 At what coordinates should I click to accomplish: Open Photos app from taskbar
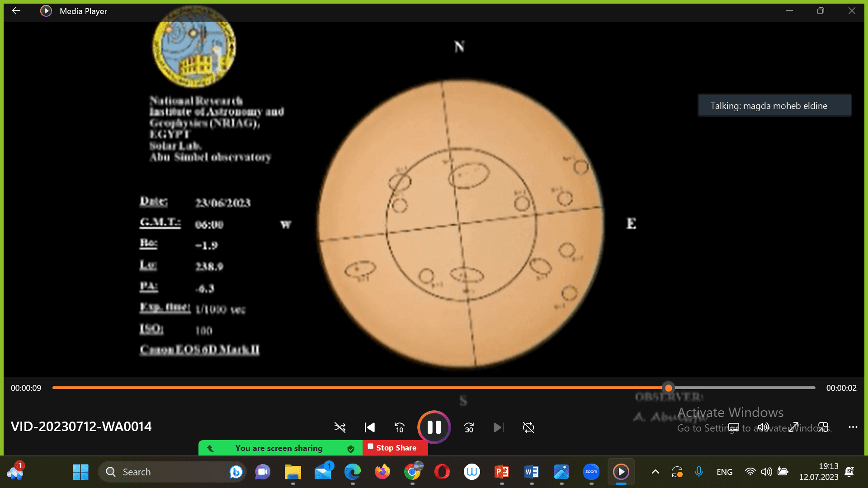point(561,472)
